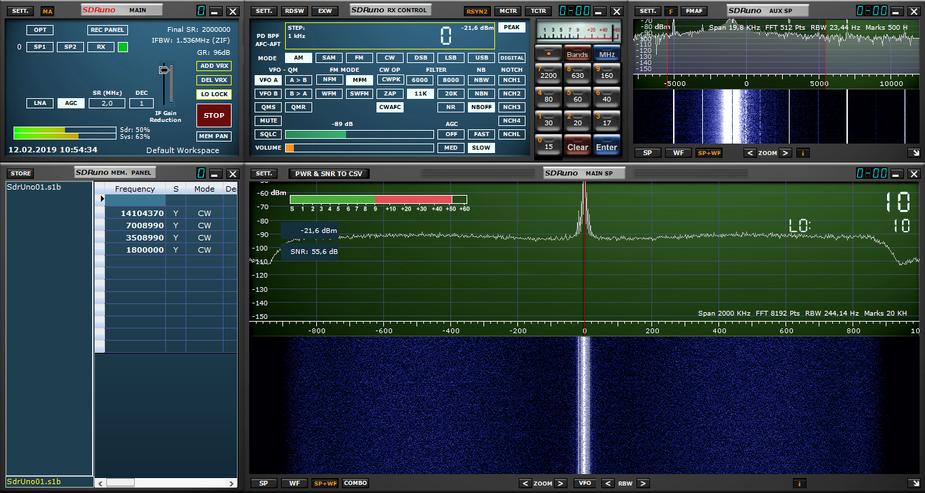Click the DEL VRX button

click(214, 80)
